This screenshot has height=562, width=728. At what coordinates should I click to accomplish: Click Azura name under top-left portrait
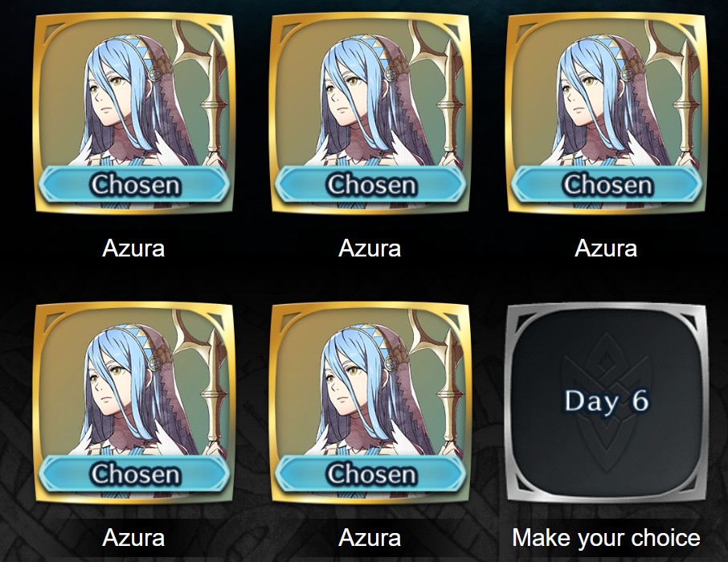coord(133,248)
